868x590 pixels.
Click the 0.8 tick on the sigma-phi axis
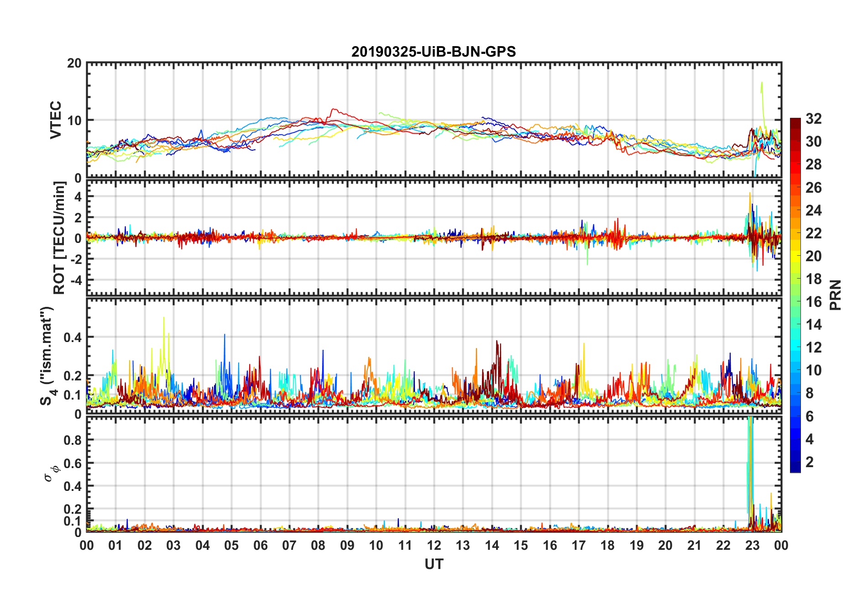click(x=73, y=440)
